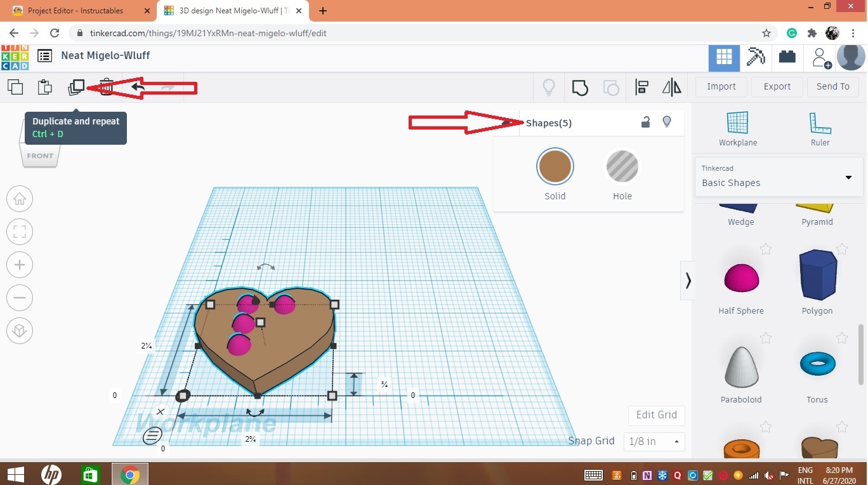Image resolution: width=868 pixels, height=485 pixels.
Task: Click the Export button
Action: point(777,86)
